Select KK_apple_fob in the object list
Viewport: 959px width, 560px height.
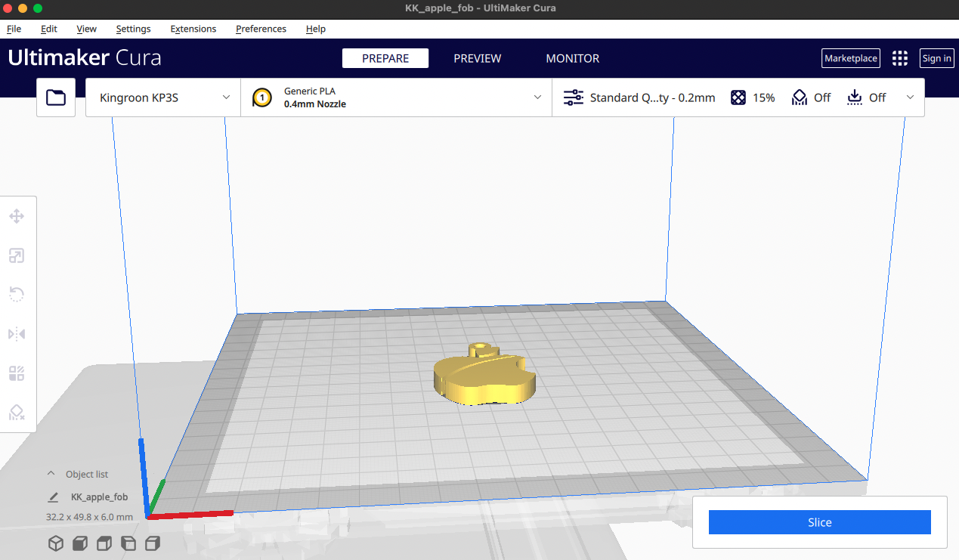99,497
